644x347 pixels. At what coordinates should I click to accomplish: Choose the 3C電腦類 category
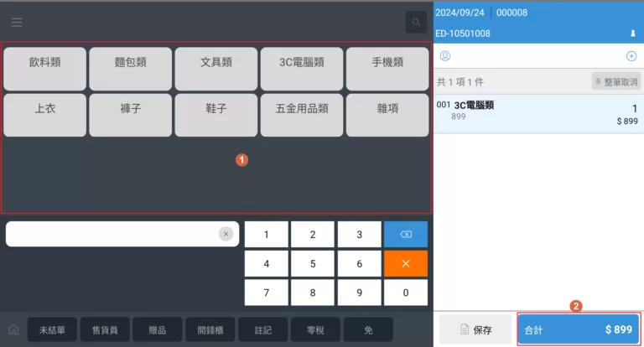302,62
